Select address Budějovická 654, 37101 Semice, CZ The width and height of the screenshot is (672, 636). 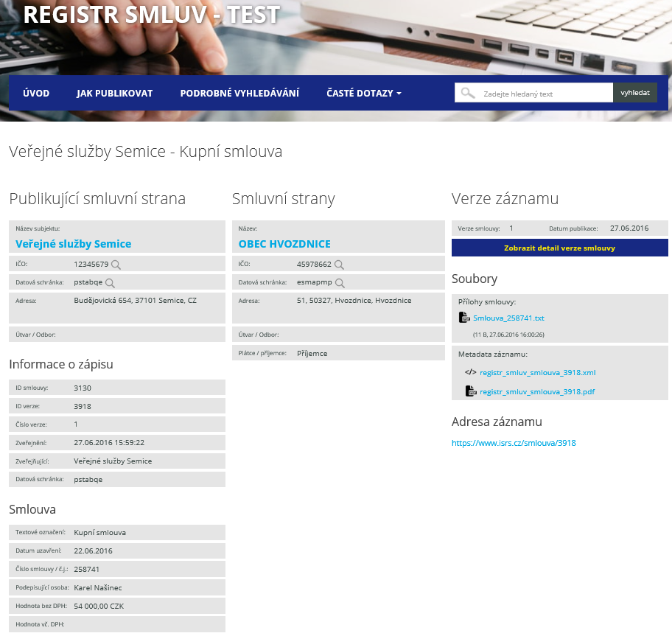pos(135,301)
